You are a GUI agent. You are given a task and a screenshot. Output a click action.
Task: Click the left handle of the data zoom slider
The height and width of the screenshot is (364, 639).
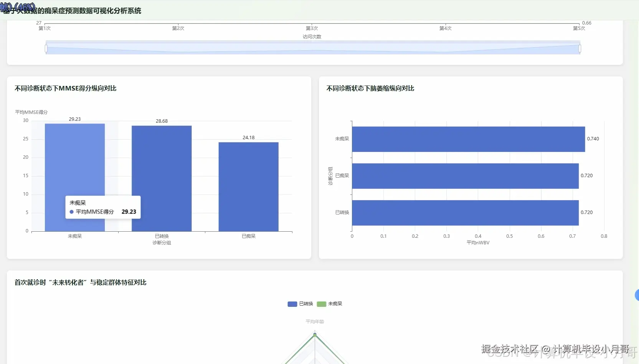(46, 49)
